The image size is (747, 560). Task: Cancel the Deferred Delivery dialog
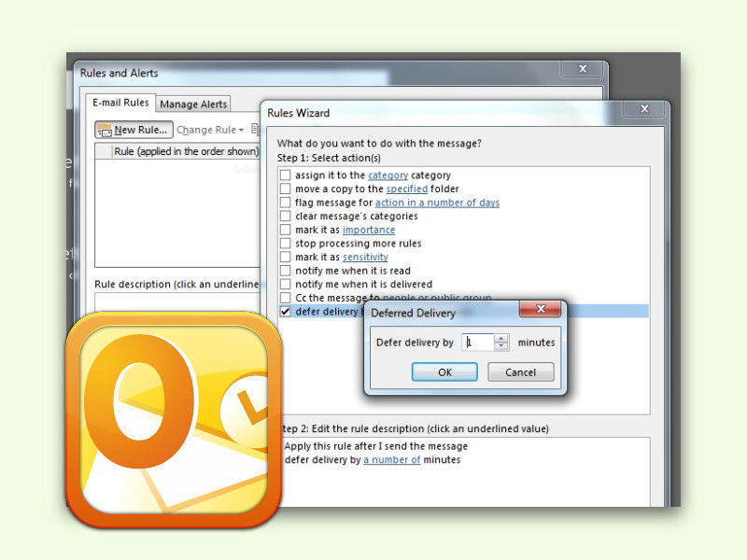point(521,371)
